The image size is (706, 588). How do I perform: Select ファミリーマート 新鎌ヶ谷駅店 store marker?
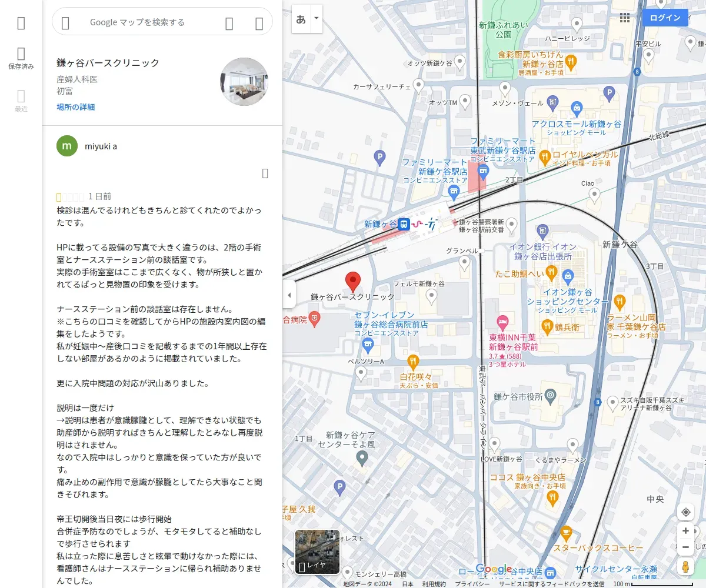pos(453,191)
